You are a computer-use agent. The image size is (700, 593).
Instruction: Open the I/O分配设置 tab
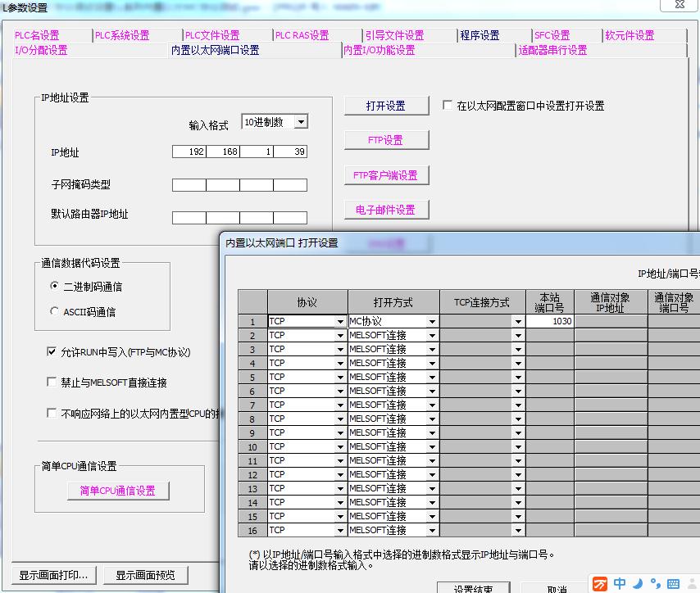(x=42, y=50)
